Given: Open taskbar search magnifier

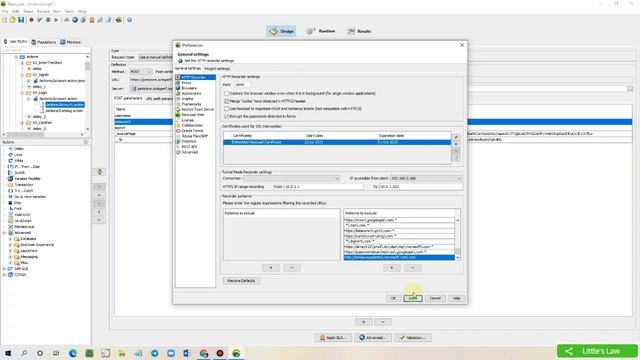Looking at the screenshot, I should 24,353.
